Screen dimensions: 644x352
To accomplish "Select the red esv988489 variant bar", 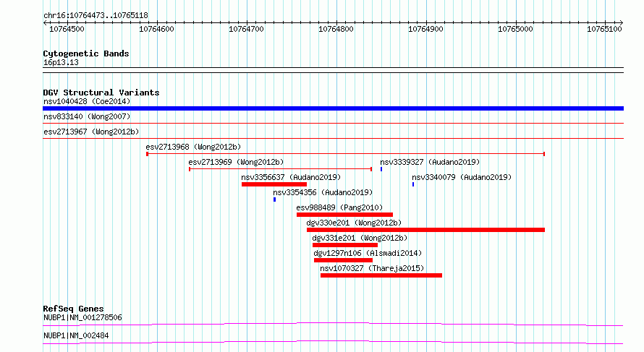I will point(344,215).
